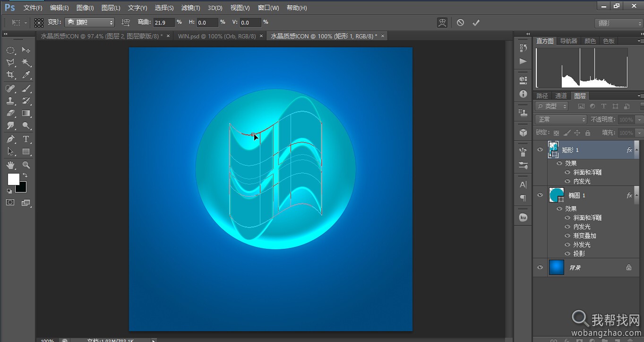Open the warp style 旗帜 dropdown
This screenshot has width=644, height=342.
click(x=90, y=22)
